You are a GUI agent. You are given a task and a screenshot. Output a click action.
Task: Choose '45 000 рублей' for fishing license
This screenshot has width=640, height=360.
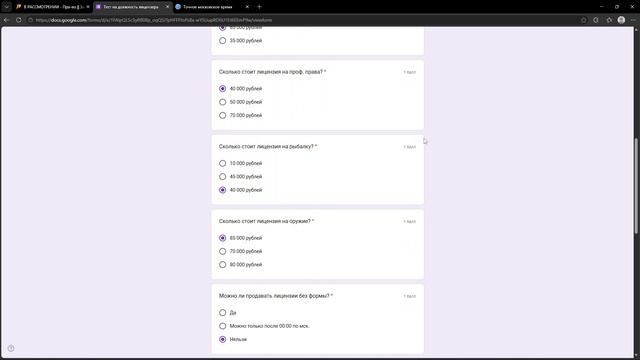222,177
